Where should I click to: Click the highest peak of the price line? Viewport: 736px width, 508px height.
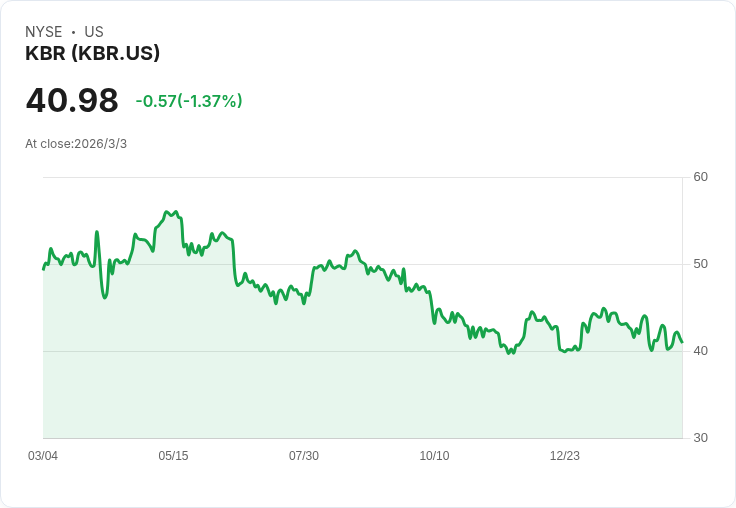pyautogui.click(x=166, y=212)
